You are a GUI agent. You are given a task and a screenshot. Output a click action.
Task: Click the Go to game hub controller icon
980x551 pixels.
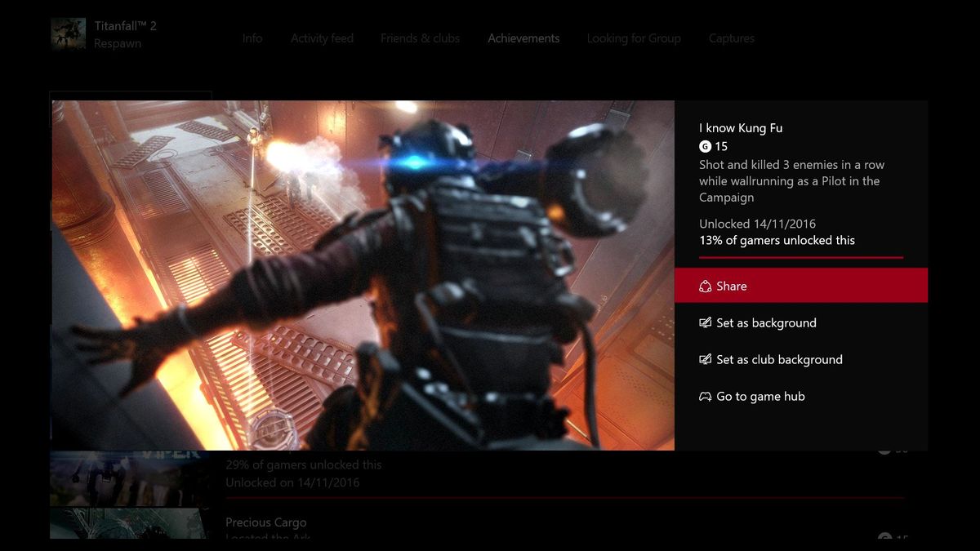tap(704, 396)
